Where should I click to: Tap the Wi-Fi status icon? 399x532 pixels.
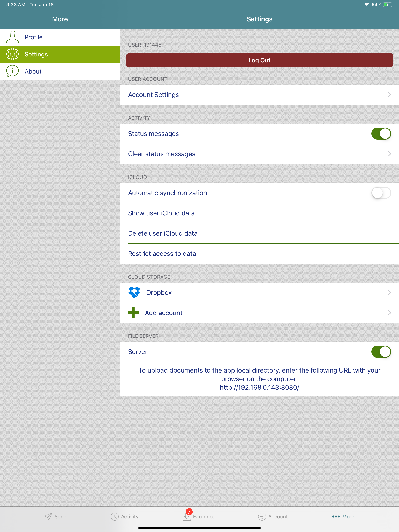point(366,4)
